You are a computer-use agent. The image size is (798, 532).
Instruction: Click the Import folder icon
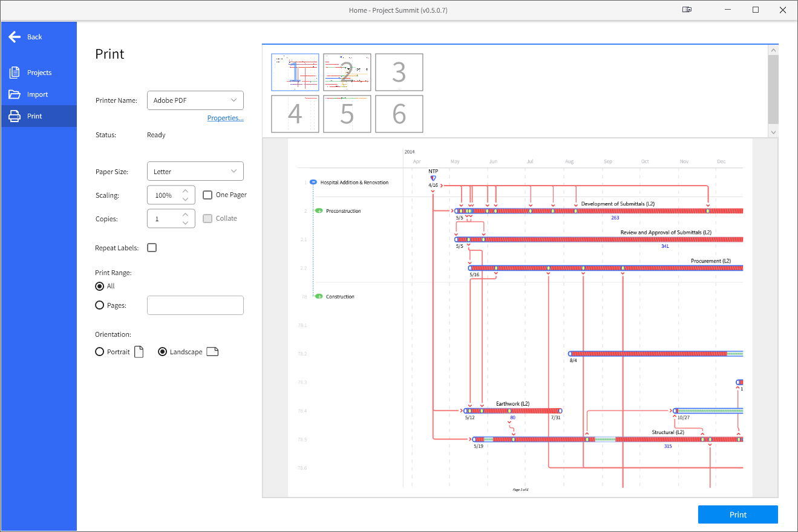tap(15, 94)
